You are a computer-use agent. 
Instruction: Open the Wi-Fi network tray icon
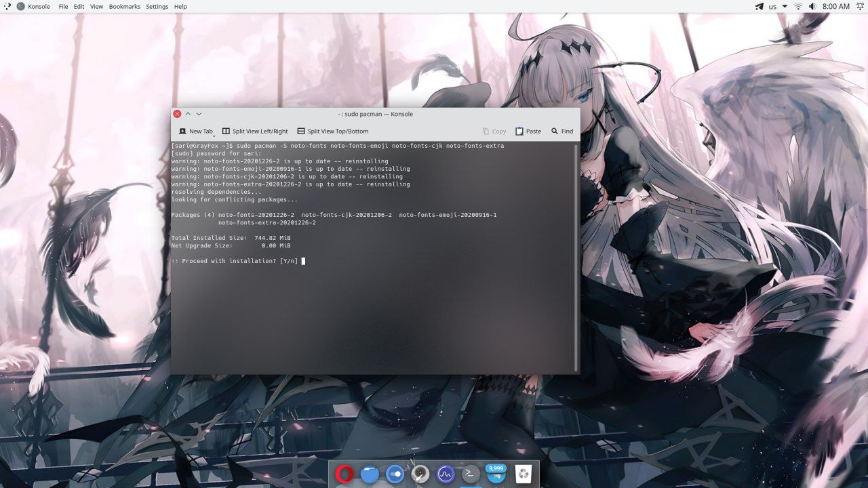coord(798,6)
